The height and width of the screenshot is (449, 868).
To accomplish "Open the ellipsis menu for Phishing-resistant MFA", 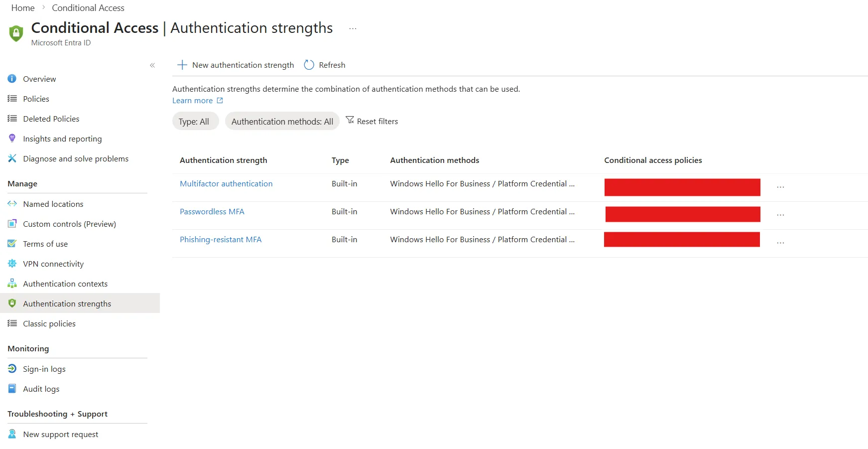I will pyautogui.click(x=780, y=243).
